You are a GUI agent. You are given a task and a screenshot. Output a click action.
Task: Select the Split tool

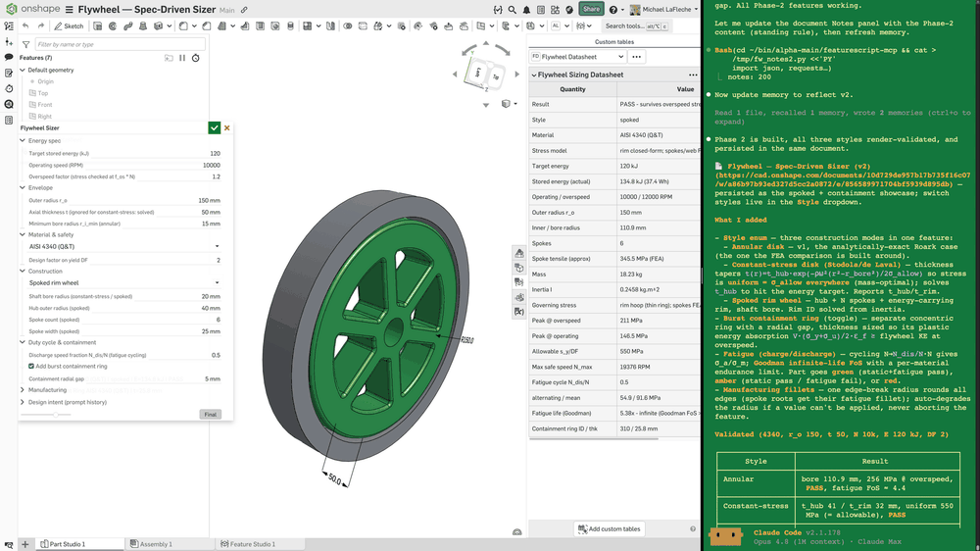click(363, 26)
